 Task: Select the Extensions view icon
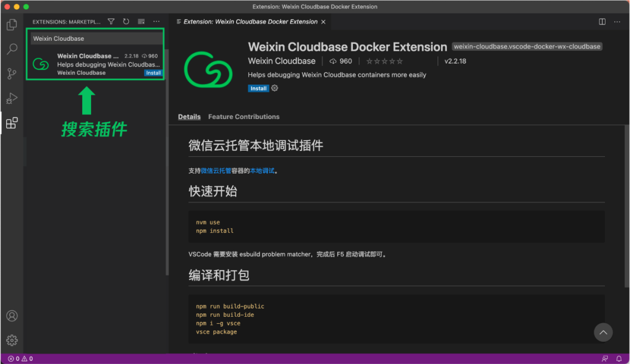click(x=12, y=123)
